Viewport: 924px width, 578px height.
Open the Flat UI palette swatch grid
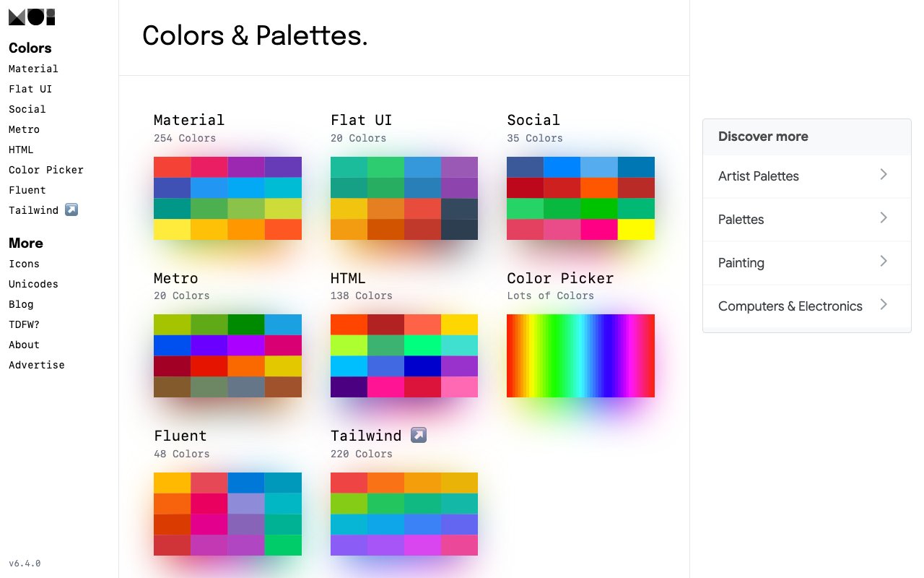pos(404,198)
